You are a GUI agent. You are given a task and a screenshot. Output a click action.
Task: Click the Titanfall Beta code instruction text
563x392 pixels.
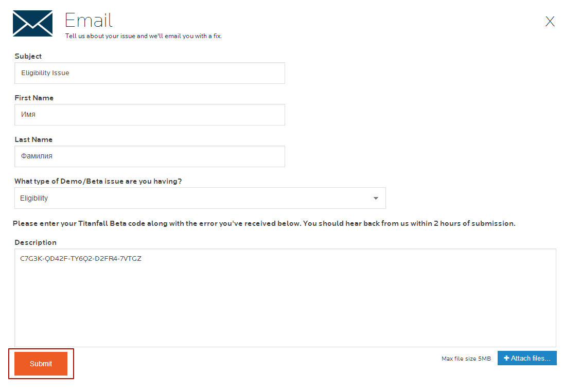pos(264,223)
